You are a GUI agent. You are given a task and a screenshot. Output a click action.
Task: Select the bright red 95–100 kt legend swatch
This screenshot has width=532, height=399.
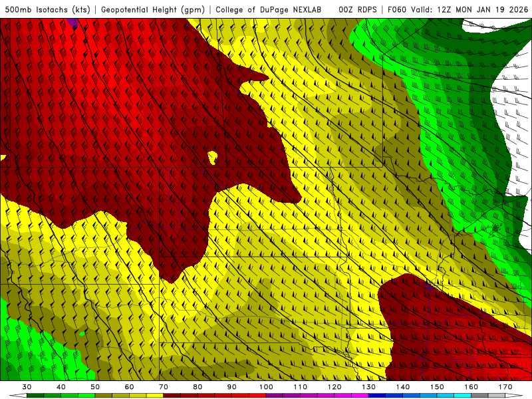click(257, 396)
